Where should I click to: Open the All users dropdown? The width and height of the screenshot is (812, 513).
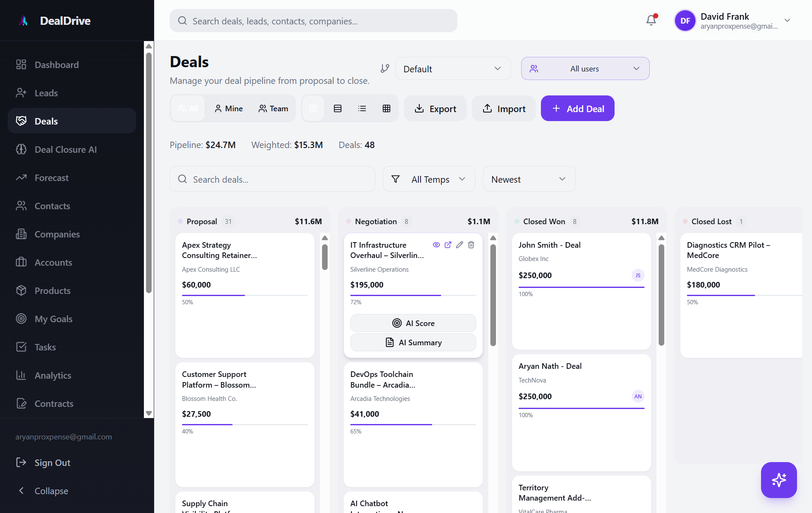(x=585, y=68)
